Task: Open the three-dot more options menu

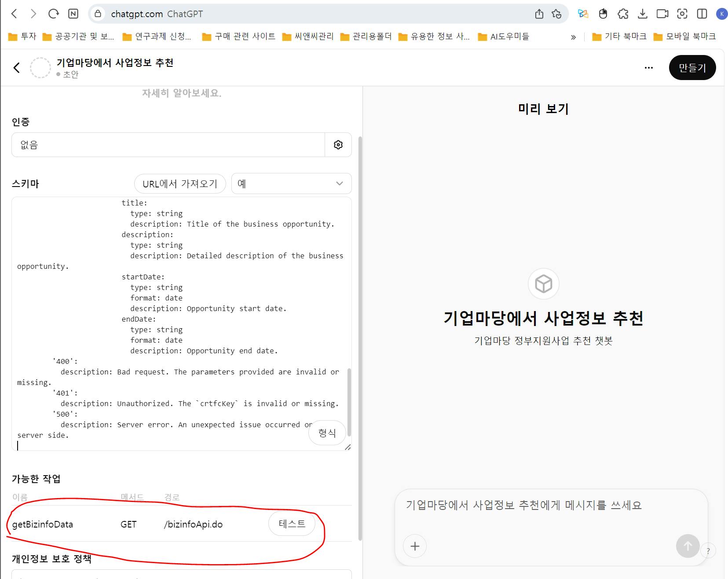Action: coord(649,68)
